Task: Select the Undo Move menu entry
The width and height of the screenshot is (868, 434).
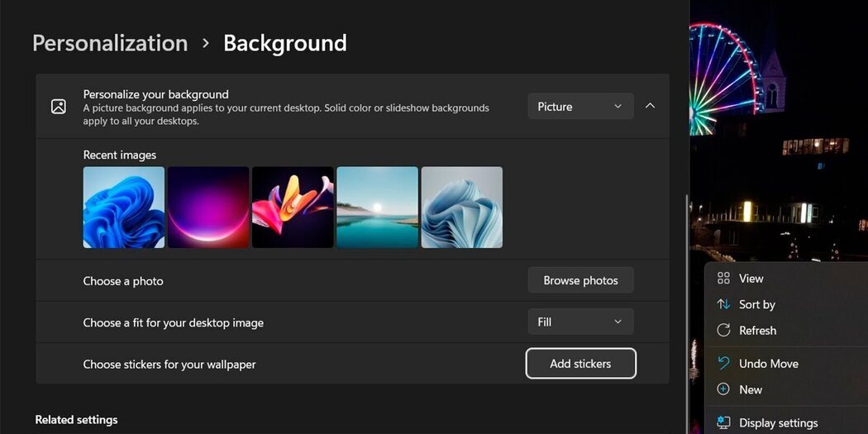Action: (x=768, y=364)
